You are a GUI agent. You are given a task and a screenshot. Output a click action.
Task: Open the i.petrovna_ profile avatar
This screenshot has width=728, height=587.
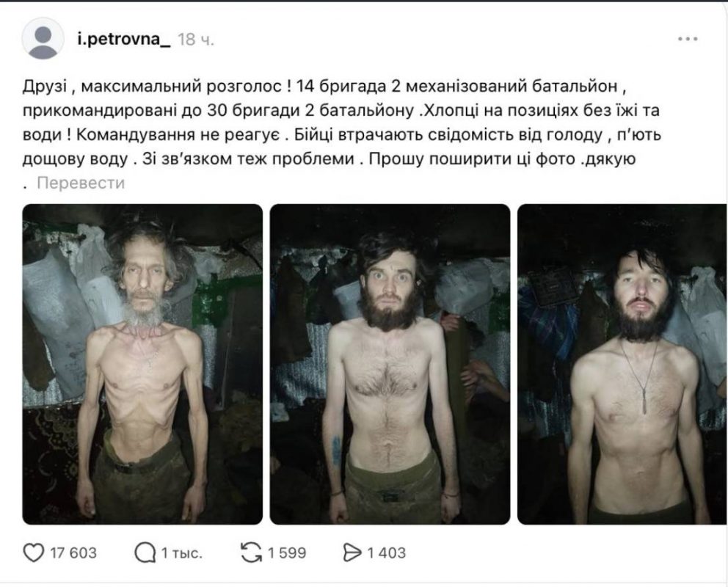[43, 39]
